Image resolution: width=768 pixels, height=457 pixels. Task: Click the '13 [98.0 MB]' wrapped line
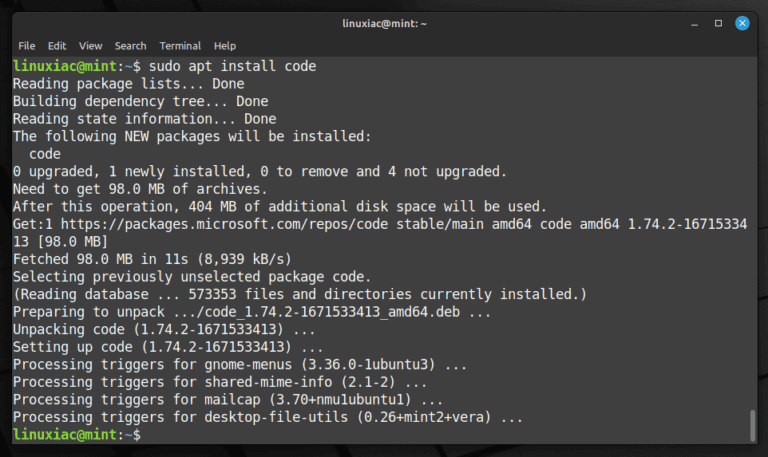click(60, 242)
